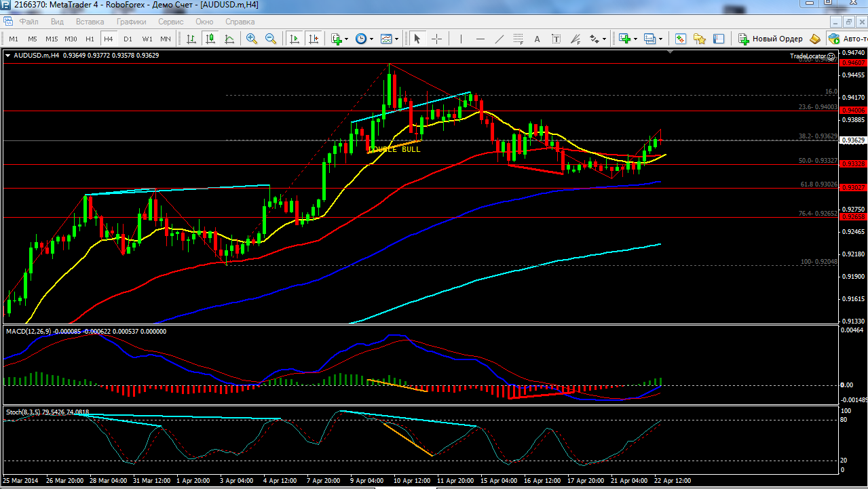Zoom out the chart with magnifier minus
The width and height of the screenshot is (868, 489).
(271, 39)
